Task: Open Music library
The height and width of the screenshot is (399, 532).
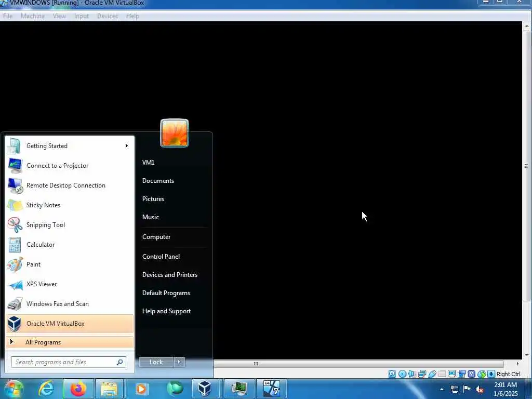Action: click(x=151, y=217)
